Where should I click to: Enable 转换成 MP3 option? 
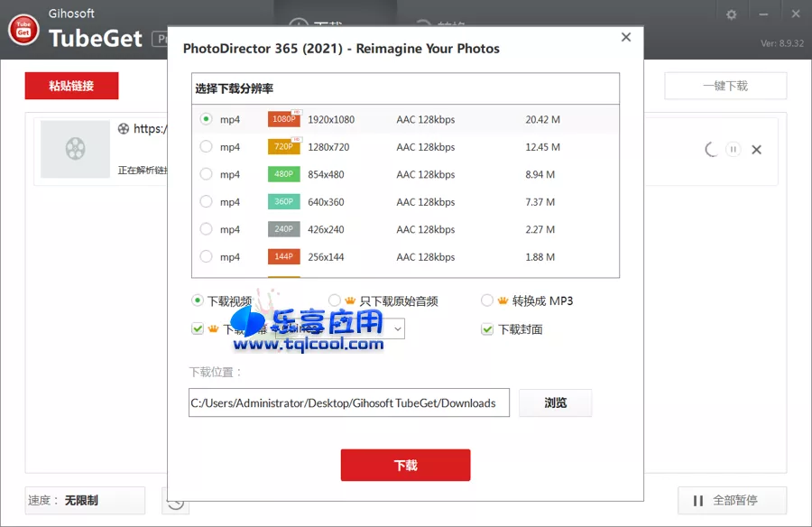pyautogui.click(x=487, y=300)
